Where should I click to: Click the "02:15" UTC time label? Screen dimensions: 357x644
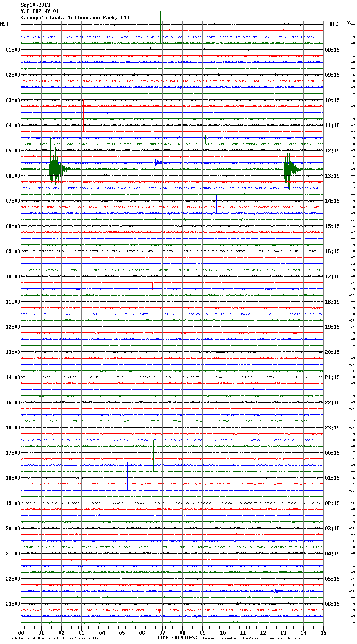tap(332, 503)
